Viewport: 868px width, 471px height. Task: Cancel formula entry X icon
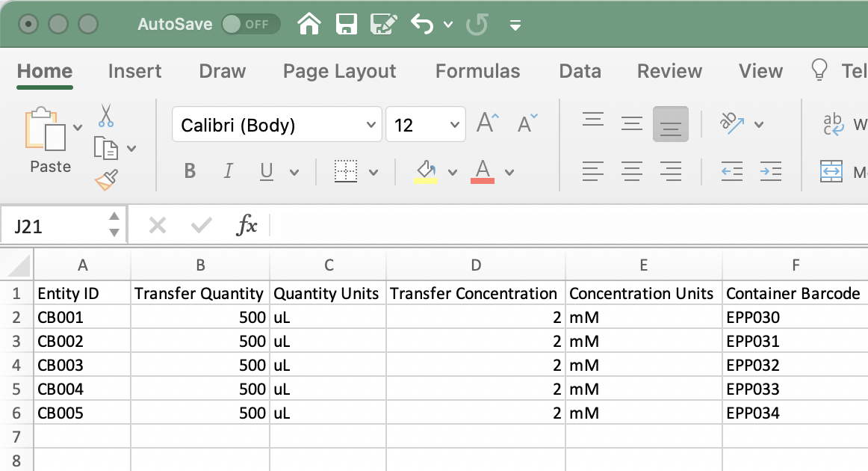[x=158, y=225]
